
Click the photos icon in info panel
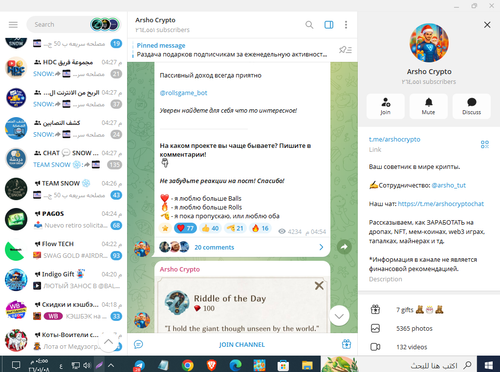click(375, 328)
